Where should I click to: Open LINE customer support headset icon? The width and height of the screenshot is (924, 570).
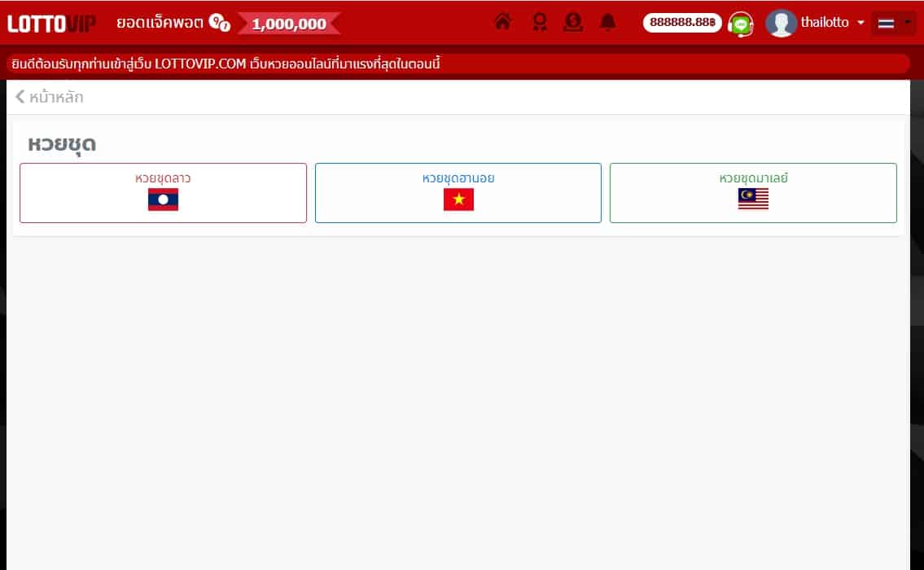point(741,24)
